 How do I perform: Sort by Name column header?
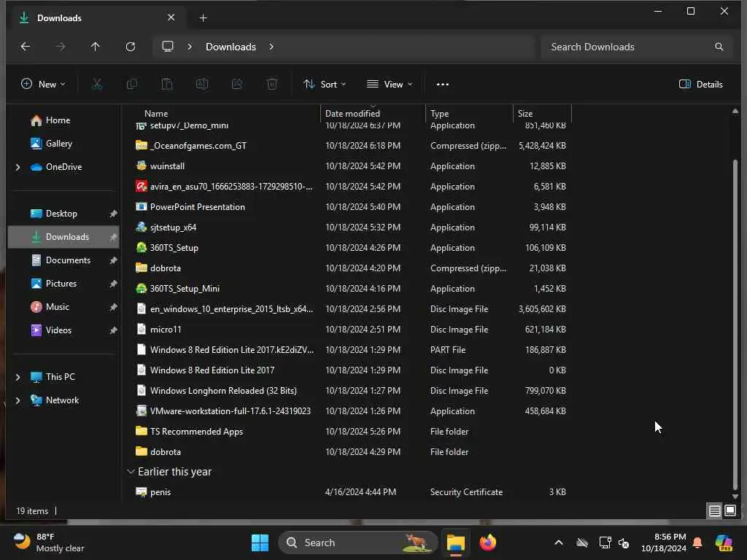coord(156,113)
